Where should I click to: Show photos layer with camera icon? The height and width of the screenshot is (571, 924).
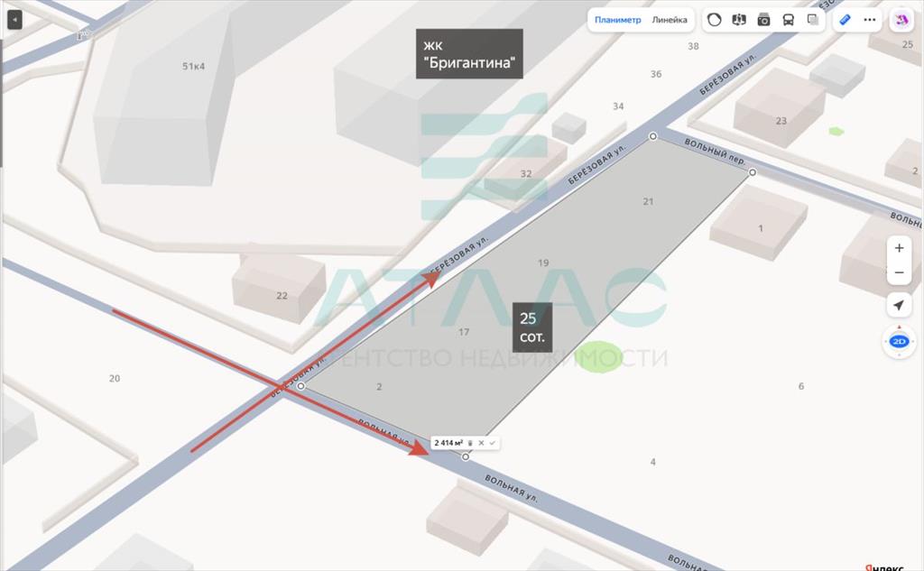pyautogui.click(x=763, y=20)
